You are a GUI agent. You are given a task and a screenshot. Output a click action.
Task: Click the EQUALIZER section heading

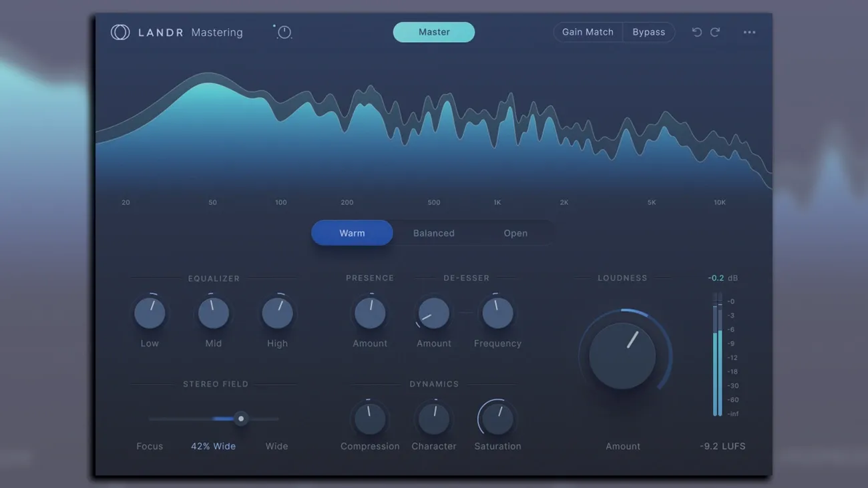click(214, 278)
